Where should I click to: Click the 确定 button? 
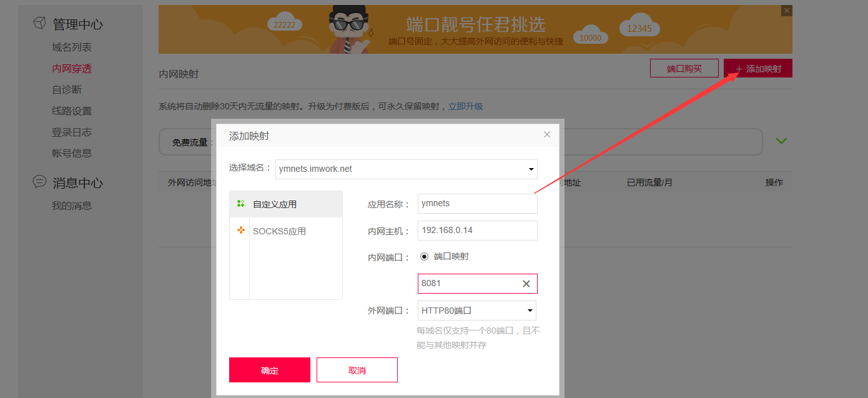270,370
